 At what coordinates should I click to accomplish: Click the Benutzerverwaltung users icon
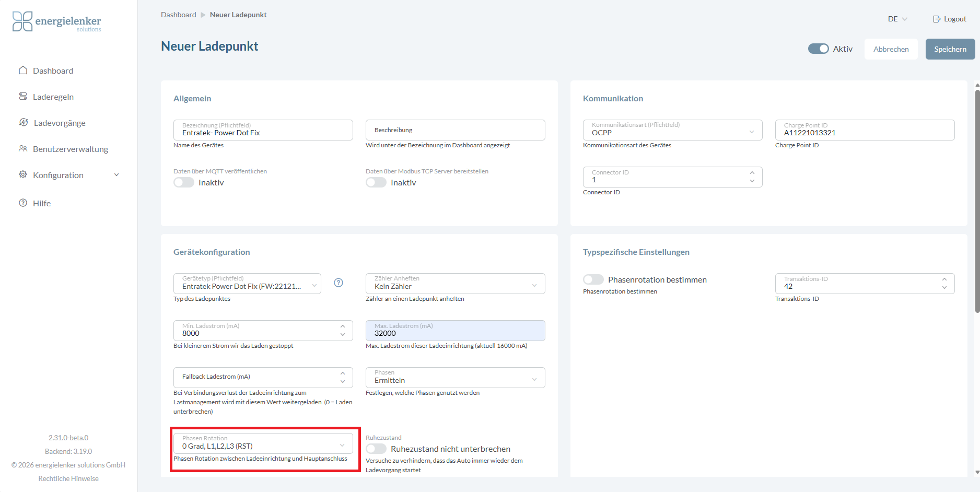[x=23, y=149]
